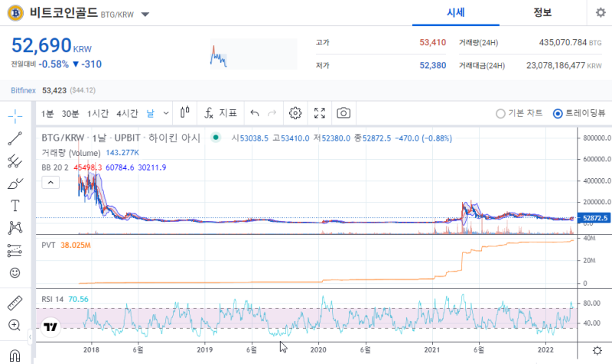Take a chart snapshot with camera icon
The image size is (612, 364).
tap(343, 113)
